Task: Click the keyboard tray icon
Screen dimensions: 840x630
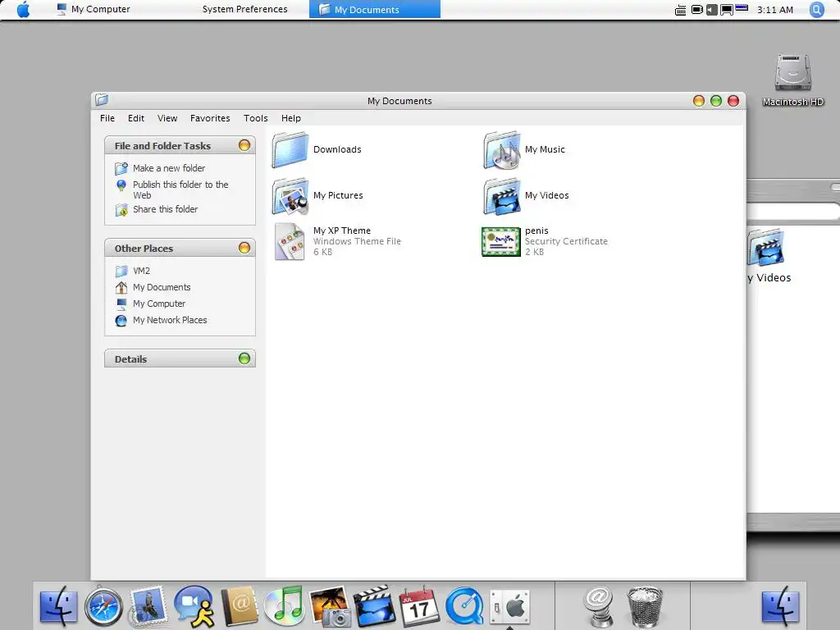Action: tap(680, 10)
